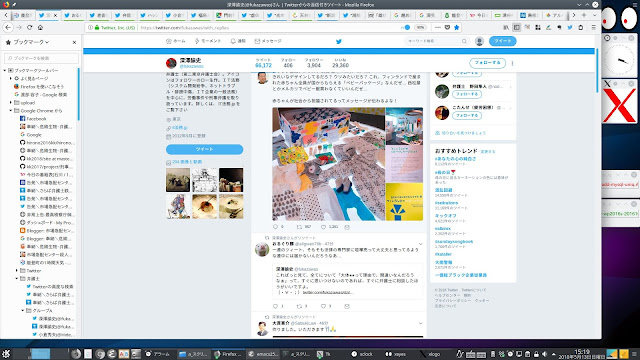The width and height of the screenshot is (640, 360).
Task: Reload the current Twitter page
Action: coord(29,27)
